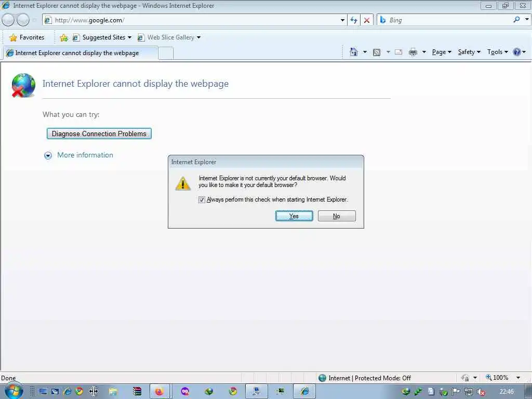Click the Chrome quick launch icon
The width and height of the screenshot is (532, 399).
(79, 392)
